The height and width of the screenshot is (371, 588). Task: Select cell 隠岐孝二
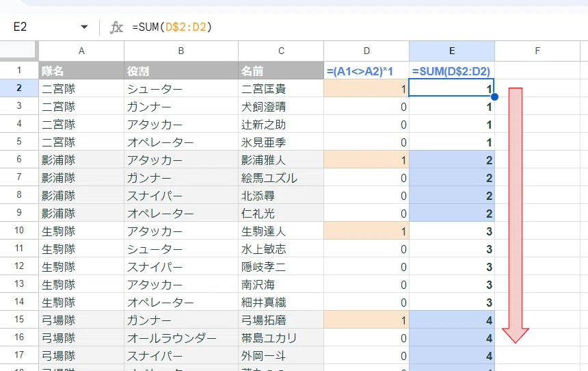pos(281,266)
